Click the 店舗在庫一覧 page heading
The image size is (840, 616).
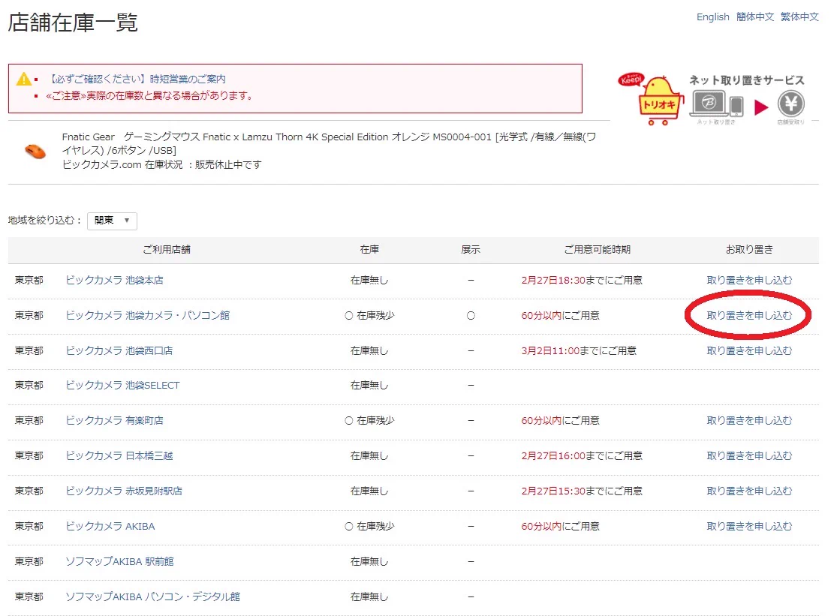tap(73, 23)
